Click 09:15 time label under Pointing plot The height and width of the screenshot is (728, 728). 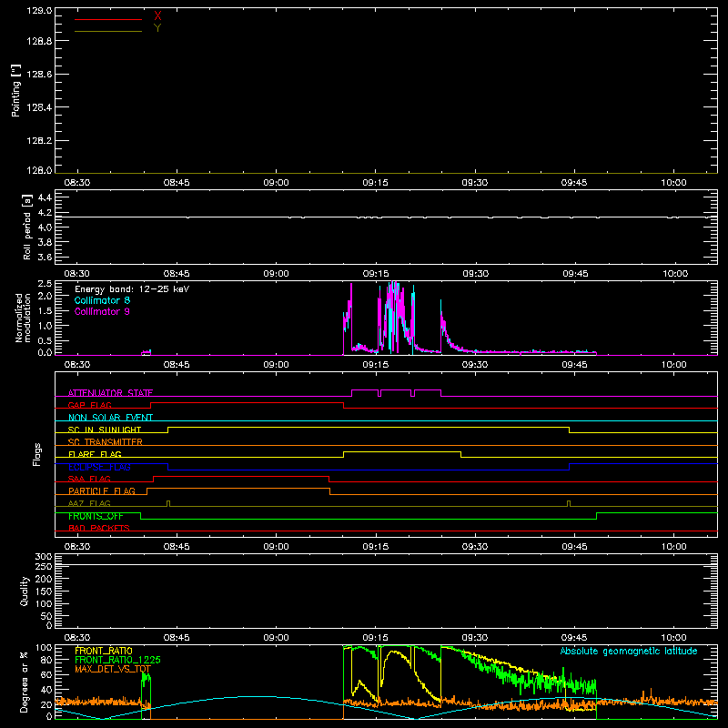coord(375,183)
